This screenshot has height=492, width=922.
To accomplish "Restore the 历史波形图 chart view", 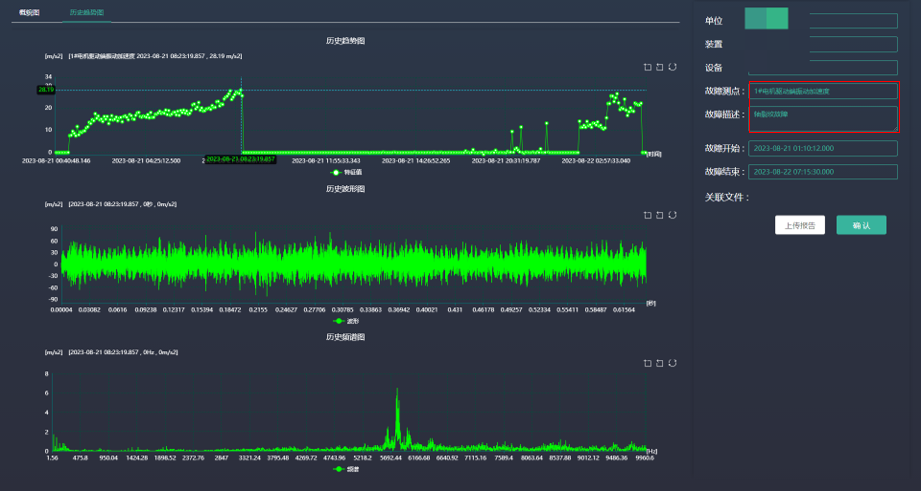I will point(673,215).
